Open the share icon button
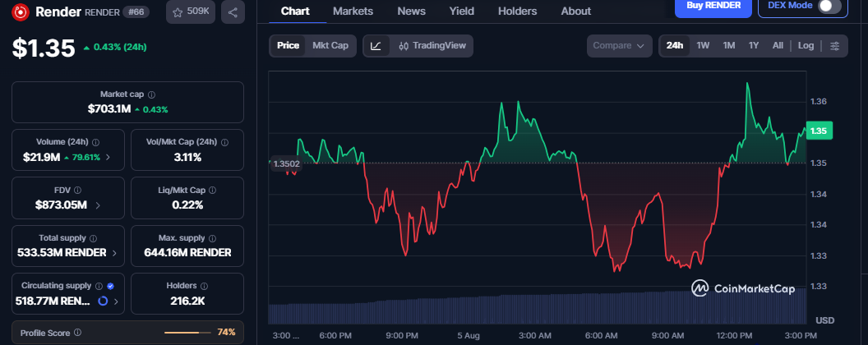Viewport: 868px width, 345px height. [x=233, y=12]
